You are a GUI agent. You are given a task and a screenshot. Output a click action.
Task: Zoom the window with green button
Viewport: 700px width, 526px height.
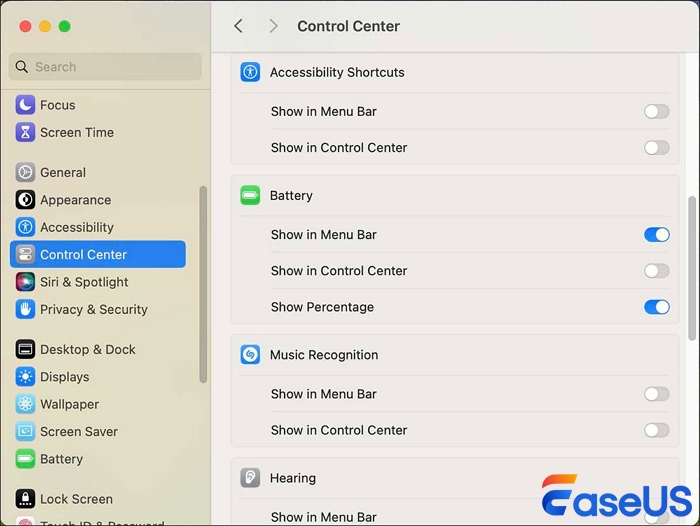[65, 26]
